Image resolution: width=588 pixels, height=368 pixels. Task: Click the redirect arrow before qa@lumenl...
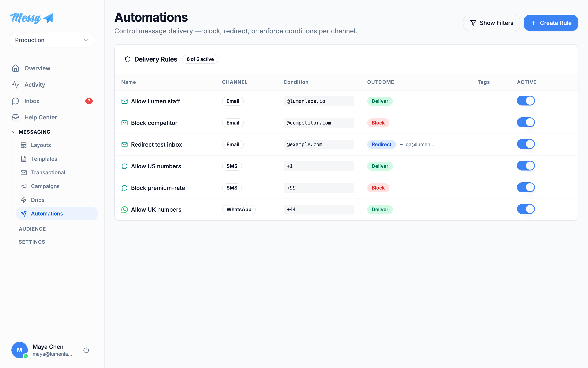[401, 145]
